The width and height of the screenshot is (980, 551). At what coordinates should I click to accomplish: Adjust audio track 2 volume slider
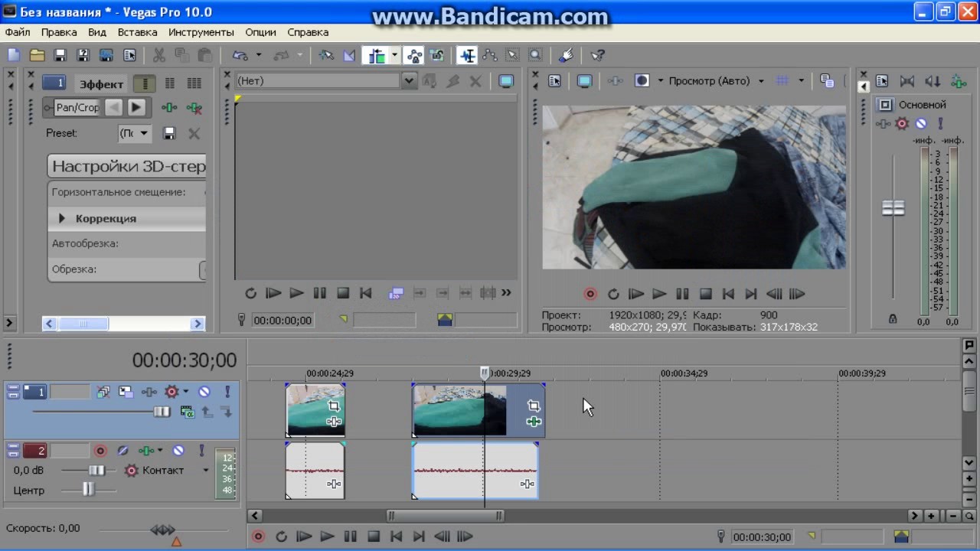[x=96, y=471]
